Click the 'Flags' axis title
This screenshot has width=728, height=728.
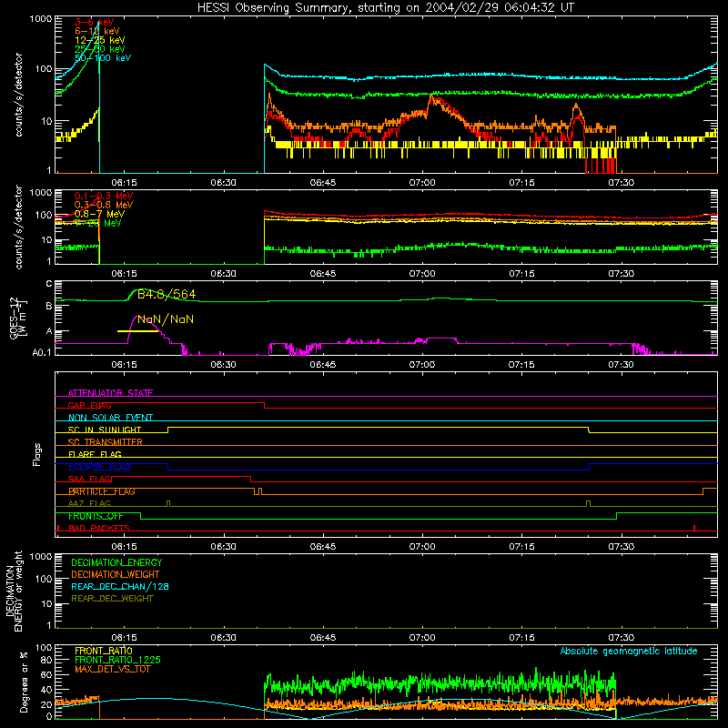pos(37,454)
